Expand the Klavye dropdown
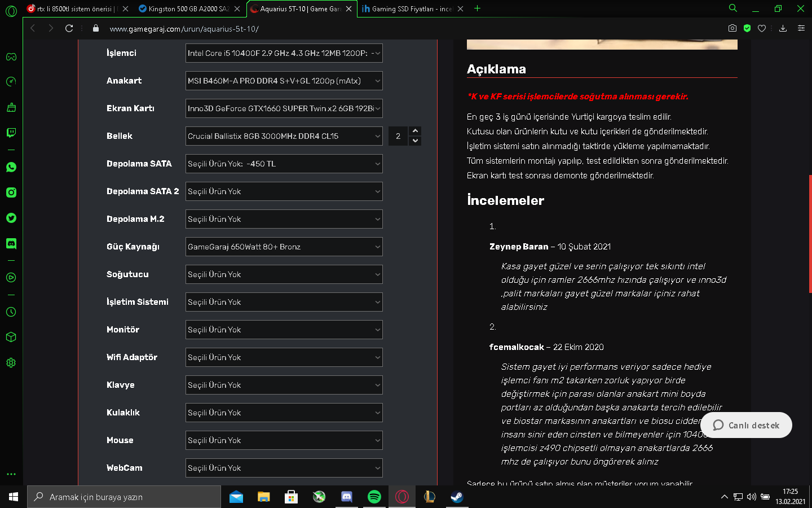The image size is (812, 508). [x=284, y=385]
